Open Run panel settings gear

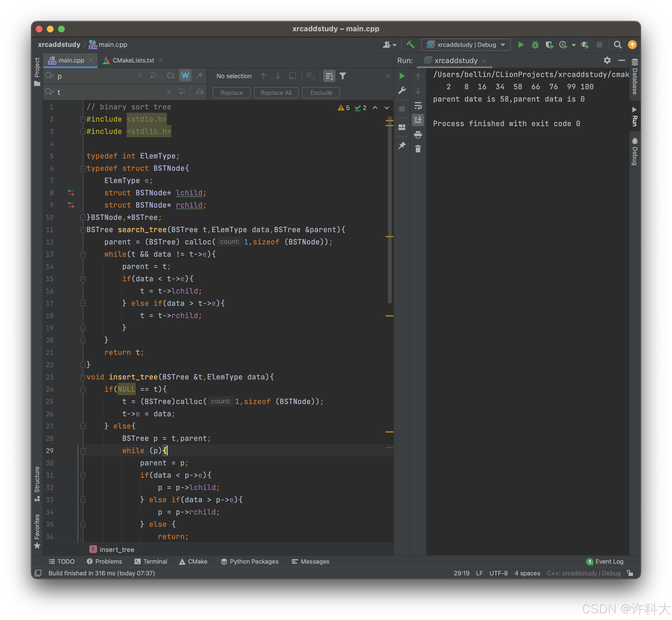607,60
